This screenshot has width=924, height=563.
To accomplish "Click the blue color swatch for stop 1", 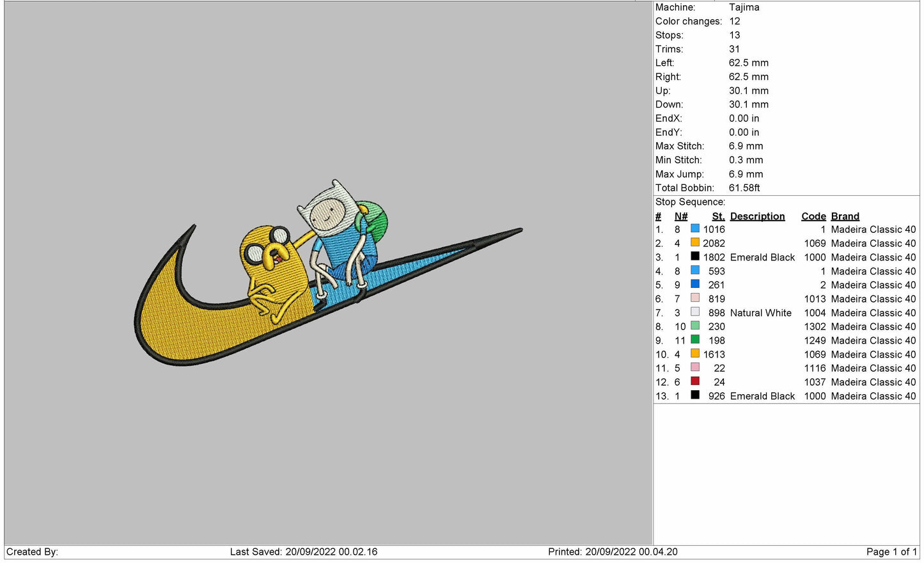I will [x=694, y=228].
